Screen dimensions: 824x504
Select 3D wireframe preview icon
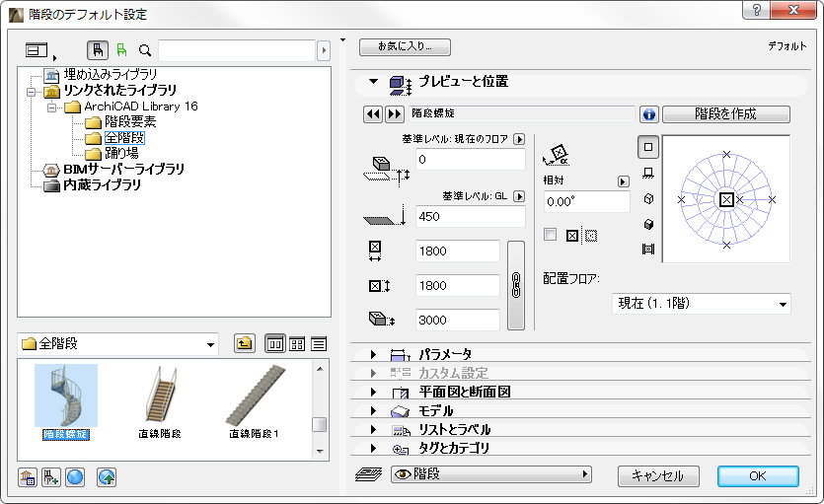pyautogui.click(x=648, y=199)
